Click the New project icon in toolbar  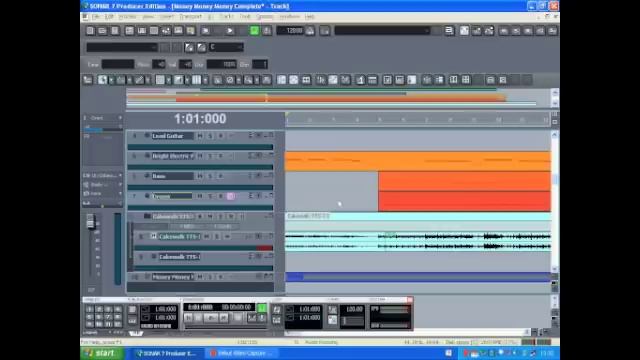pos(90,31)
